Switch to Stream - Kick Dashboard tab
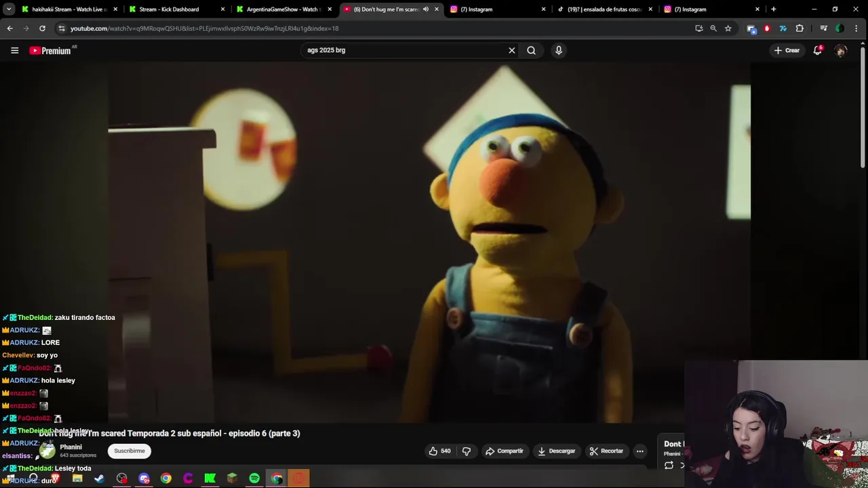The height and width of the screenshot is (488, 868). 176,9
